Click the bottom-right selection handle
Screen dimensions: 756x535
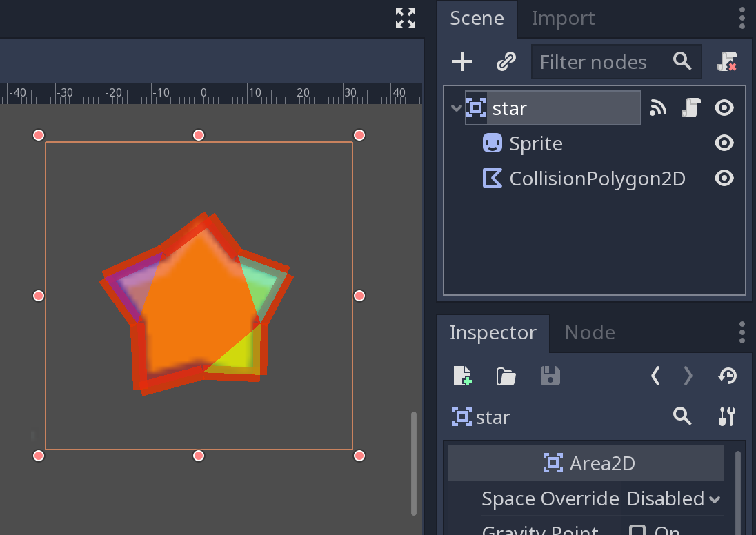click(x=359, y=456)
